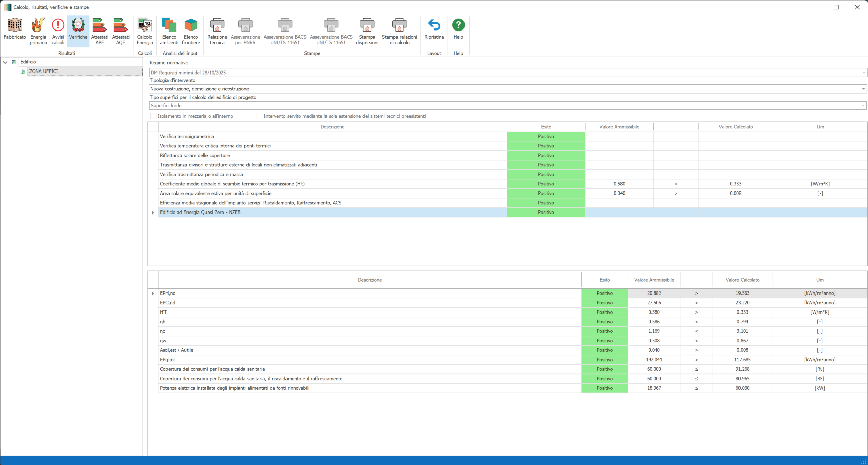Select Efficienza media stagionale dell'impianto row

click(513, 203)
